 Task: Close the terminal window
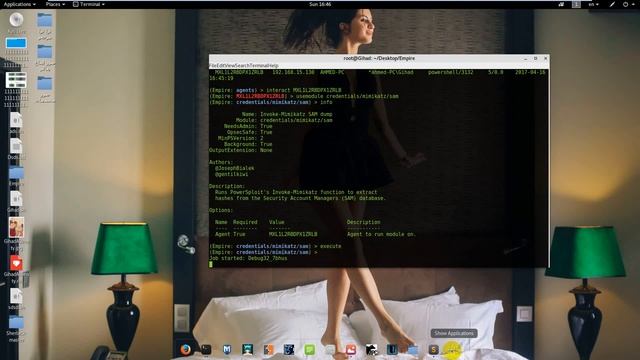click(546, 58)
